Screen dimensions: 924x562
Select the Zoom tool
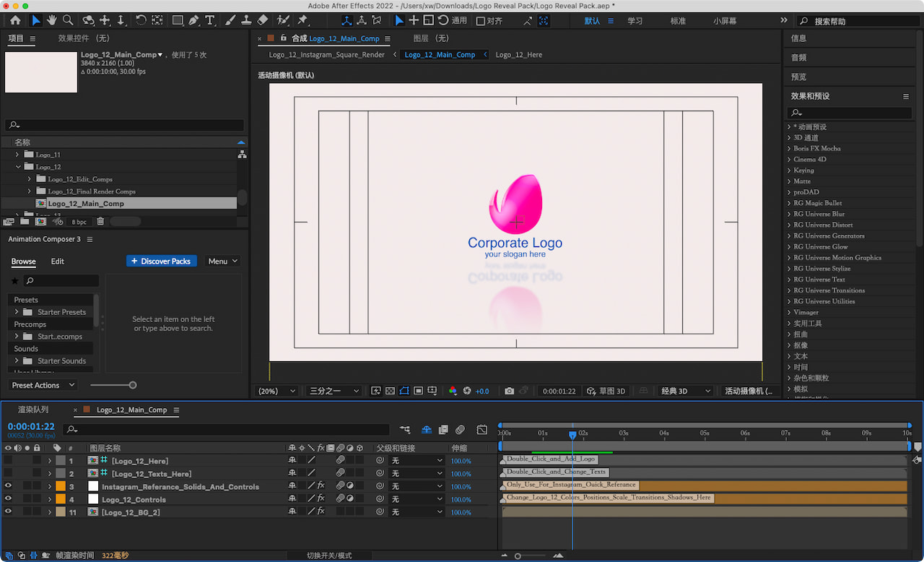point(68,20)
